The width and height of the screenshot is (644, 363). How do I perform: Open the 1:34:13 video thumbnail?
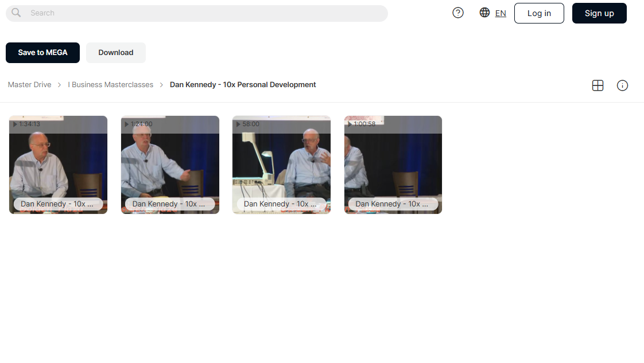pyautogui.click(x=59, y=165)
